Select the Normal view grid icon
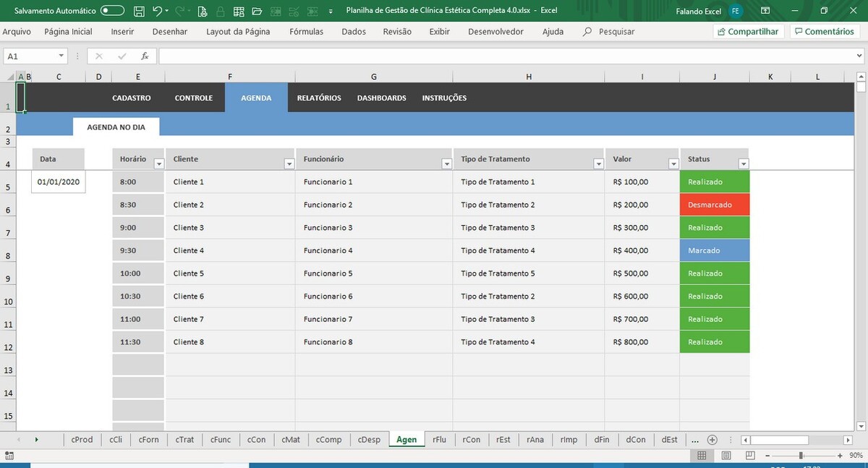The height and width of the screenshot is (468, 868). tap(702, 456)
